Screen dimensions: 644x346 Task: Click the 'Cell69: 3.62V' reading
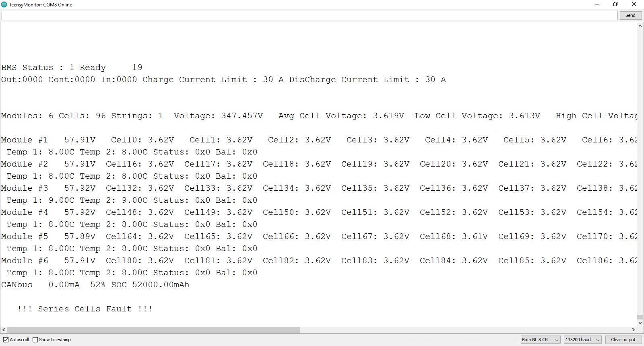pos(532,237)
